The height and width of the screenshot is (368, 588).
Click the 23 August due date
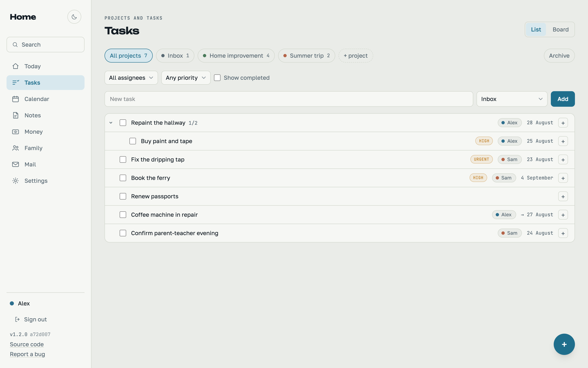click(540, 159)
